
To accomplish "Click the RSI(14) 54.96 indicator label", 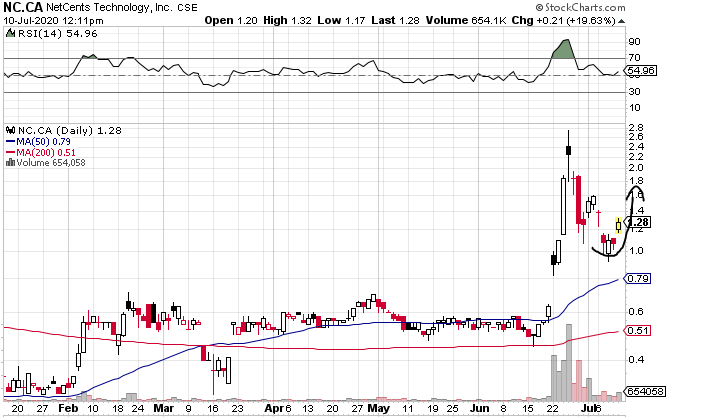I will [58, 34].
